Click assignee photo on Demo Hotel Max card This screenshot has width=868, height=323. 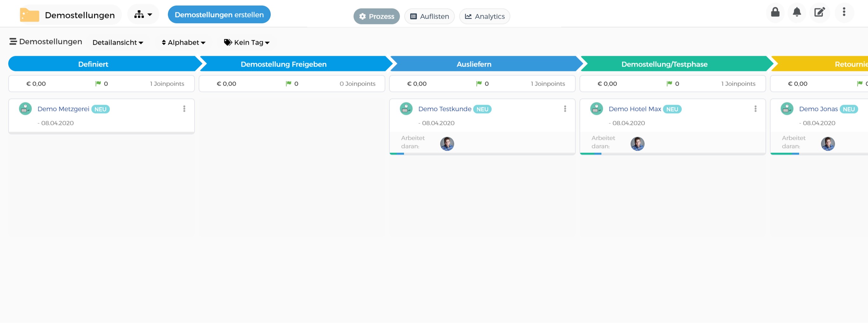(x=637, y=144)
